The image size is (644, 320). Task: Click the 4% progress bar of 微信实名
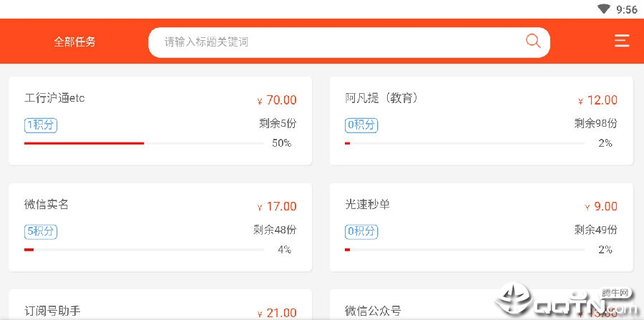coord(144,250)
